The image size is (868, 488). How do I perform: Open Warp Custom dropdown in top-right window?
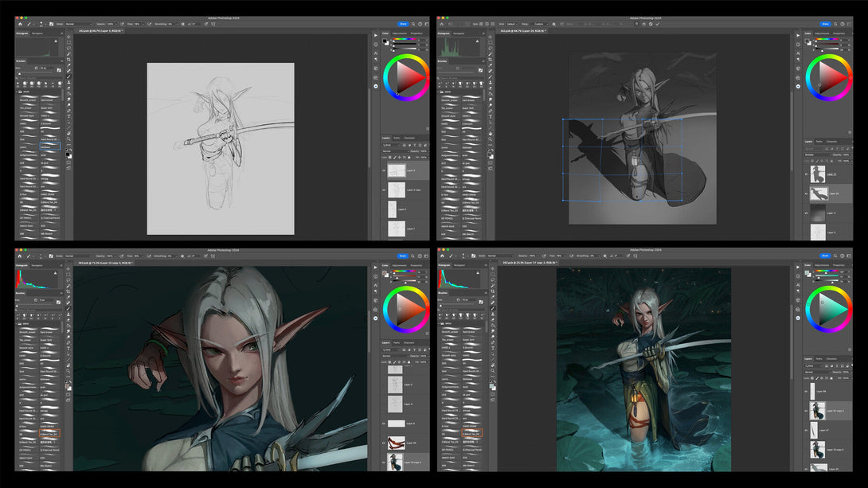tap(540, 24)
